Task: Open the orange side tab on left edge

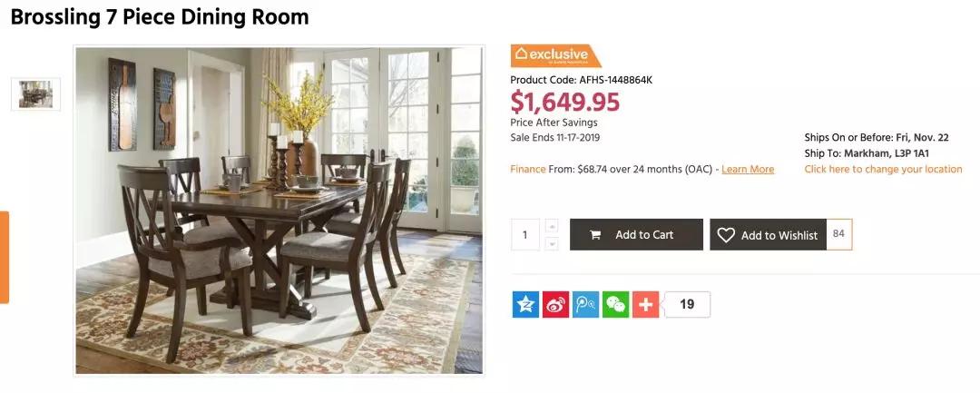Action: click(5, 258)
